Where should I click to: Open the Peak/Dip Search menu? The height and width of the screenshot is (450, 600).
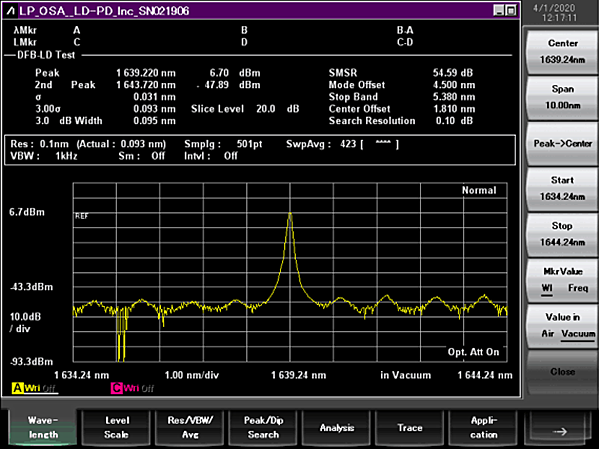(x=263, y=427)
